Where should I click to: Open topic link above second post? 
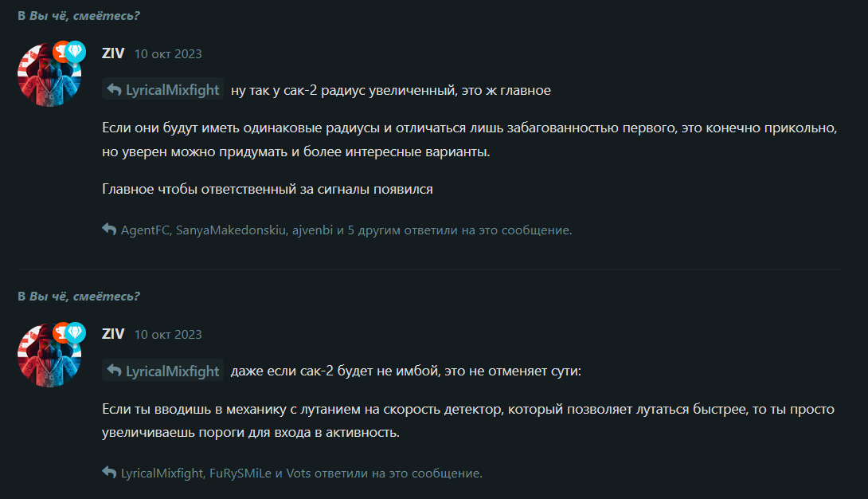coord(84,297)
